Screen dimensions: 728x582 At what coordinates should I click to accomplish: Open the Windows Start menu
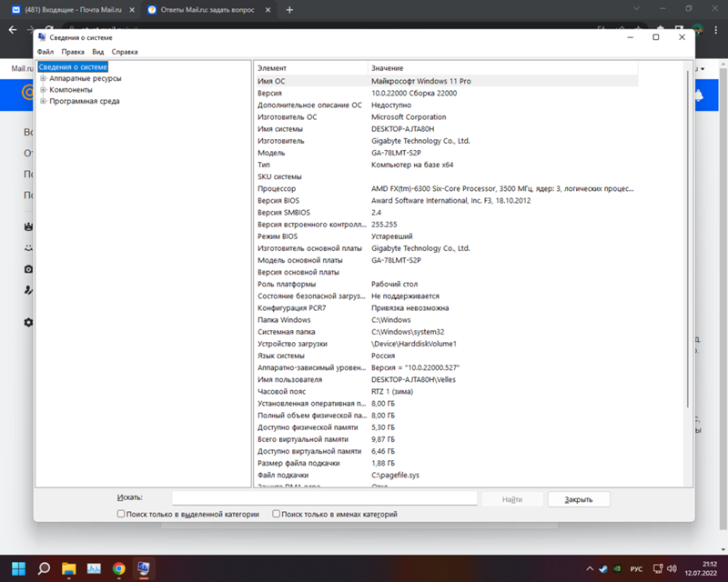(x=18, y=568)
